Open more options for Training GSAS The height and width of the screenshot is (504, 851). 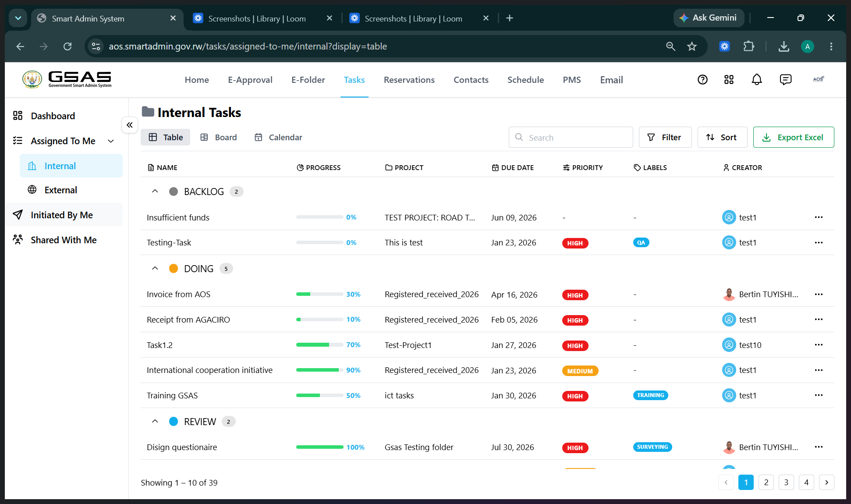click(x=819, y=395)
